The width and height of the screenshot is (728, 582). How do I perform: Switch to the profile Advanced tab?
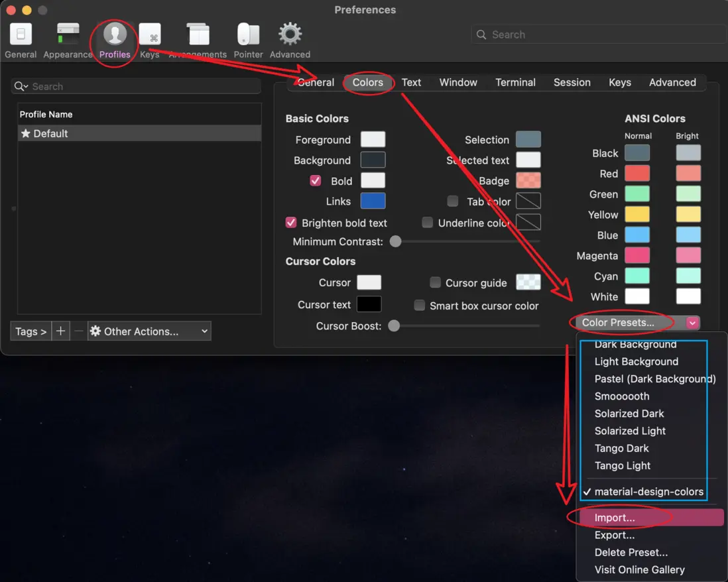[672, 82]
